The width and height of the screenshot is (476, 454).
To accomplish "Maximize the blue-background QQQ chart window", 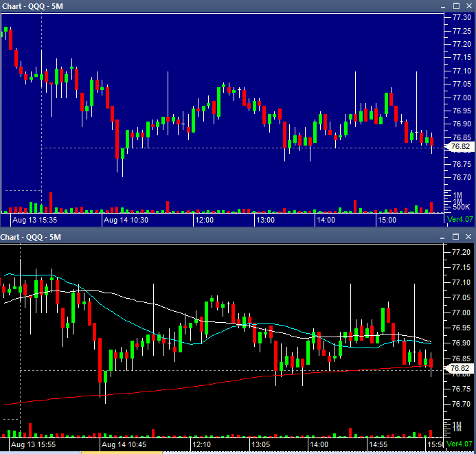I will [x=456, y=6].
